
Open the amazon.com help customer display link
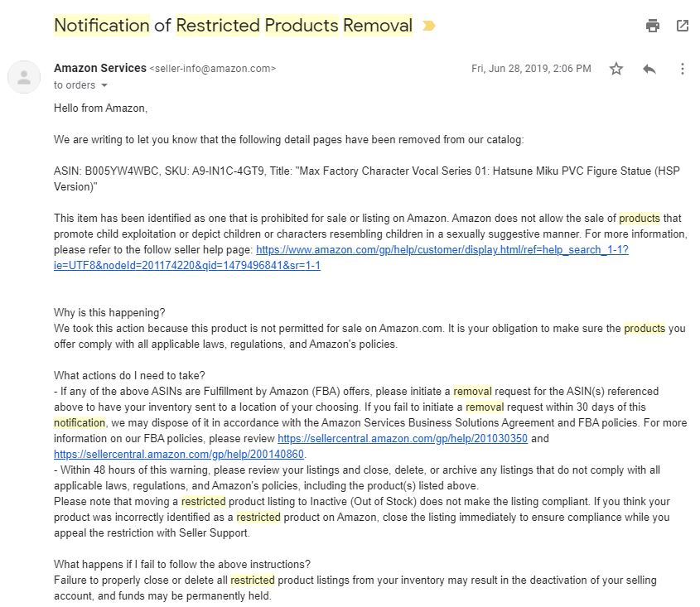(442, 249)
